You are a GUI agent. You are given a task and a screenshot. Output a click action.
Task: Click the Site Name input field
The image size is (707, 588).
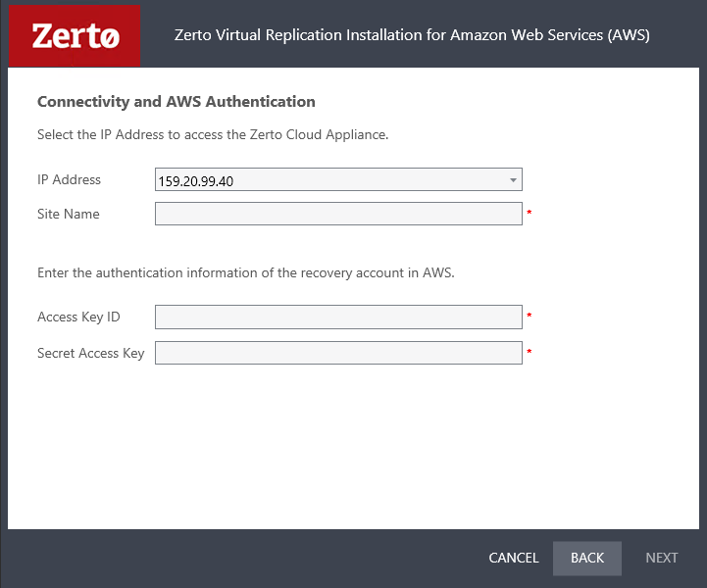(338, 214)
